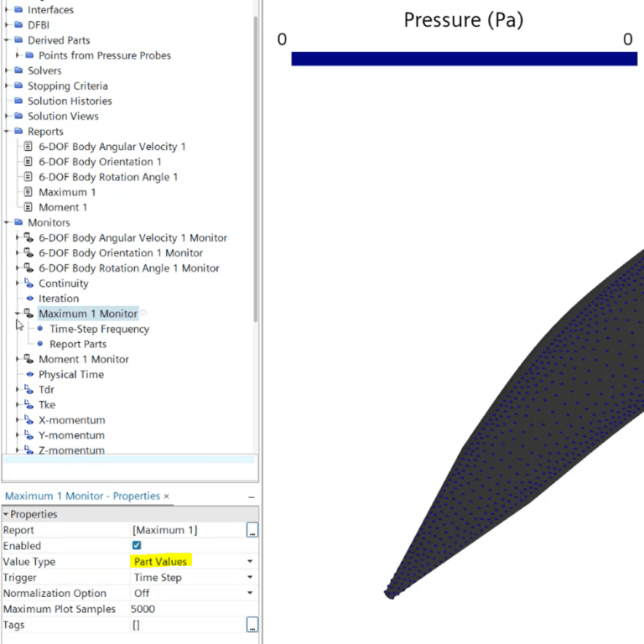
Task: Select the Maximum 1 Monitor - Properties tab
Action: point(82,496)
